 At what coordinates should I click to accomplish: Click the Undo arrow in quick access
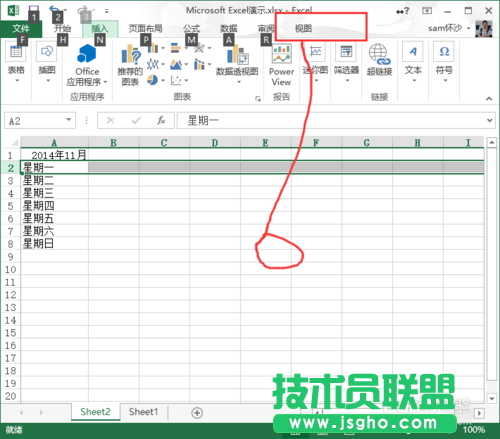click(54, 9)
